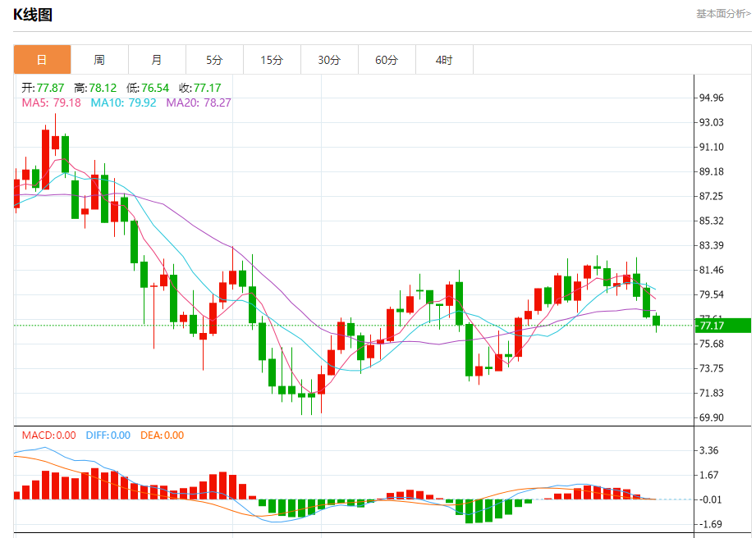Click the 79.54 price axis label
This screenshot has height=538, width=756.
coord(712,294)
